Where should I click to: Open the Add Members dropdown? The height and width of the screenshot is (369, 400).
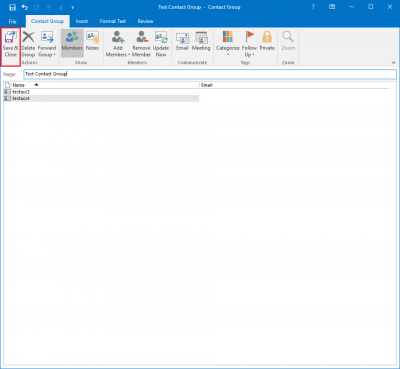[117, 45]
